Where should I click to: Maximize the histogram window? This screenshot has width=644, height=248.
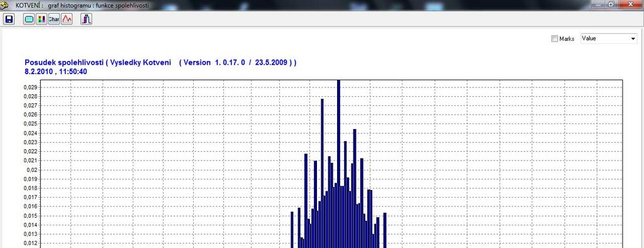pyautogui.click(x=611, y=4)
